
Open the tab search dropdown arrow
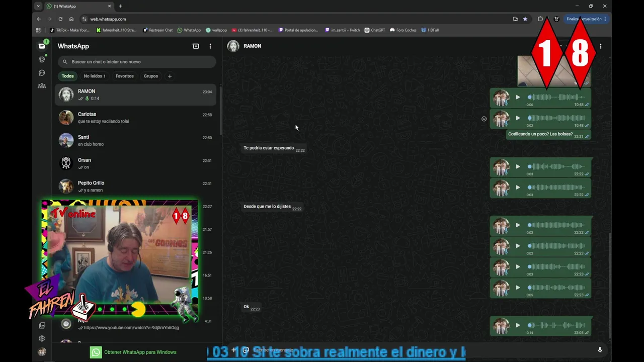pyautogui.click(x=38, y=6)
